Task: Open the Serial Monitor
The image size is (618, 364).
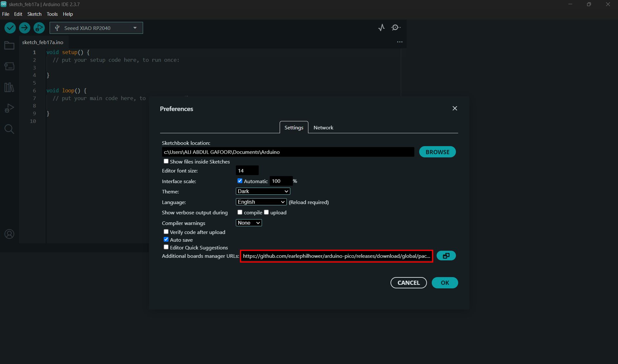Action: pyautogui.click(x=396, y=28)
